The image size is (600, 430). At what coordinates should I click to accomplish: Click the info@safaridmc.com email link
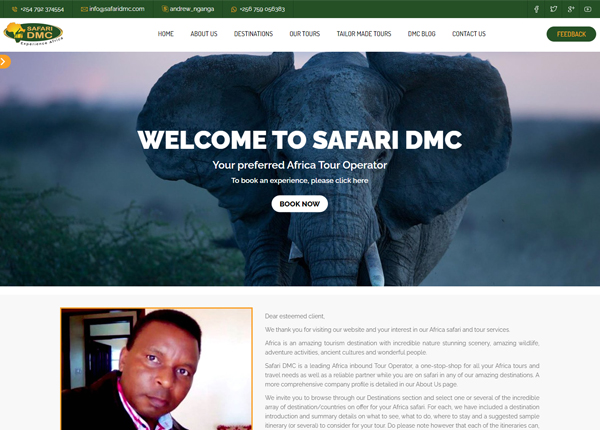(117, 9)
